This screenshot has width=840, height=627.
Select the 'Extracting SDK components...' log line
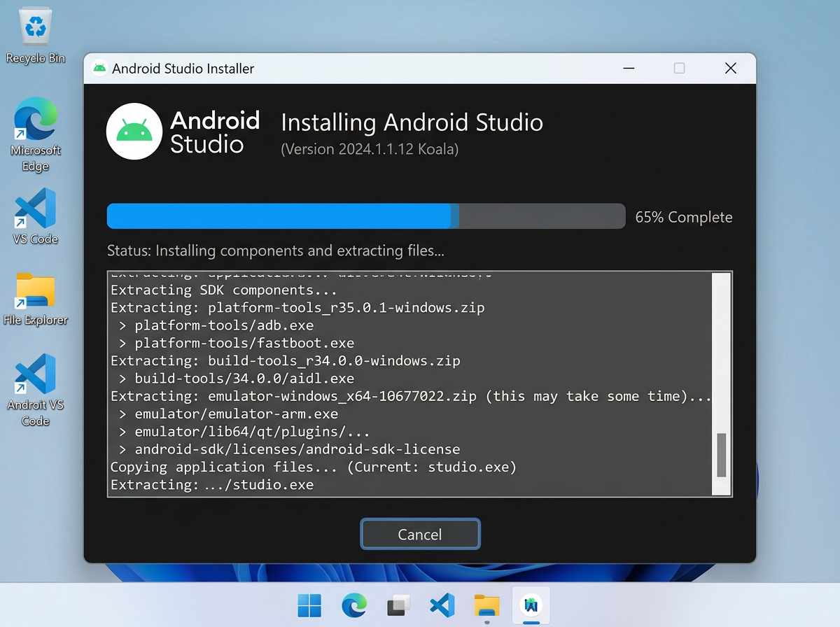[x=224, y=290]
